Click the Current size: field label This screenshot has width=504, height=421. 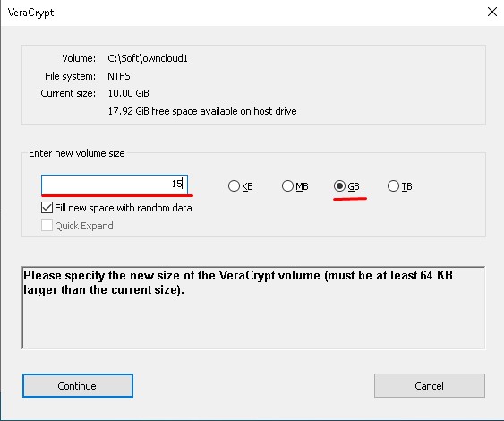click(x=68, y=93)
